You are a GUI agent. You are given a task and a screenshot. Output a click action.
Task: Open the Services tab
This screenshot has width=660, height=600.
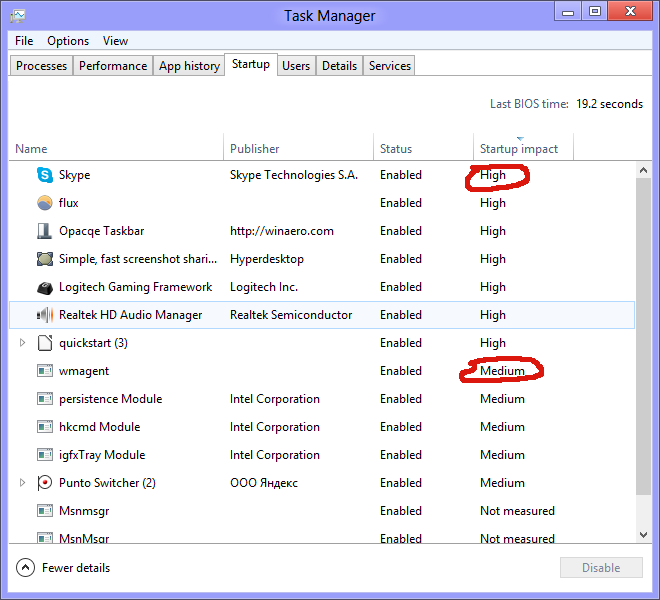click(389, 66)
